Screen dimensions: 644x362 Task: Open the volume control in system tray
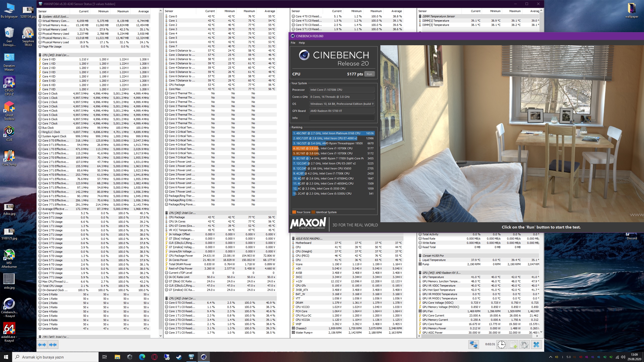point(623,357)
